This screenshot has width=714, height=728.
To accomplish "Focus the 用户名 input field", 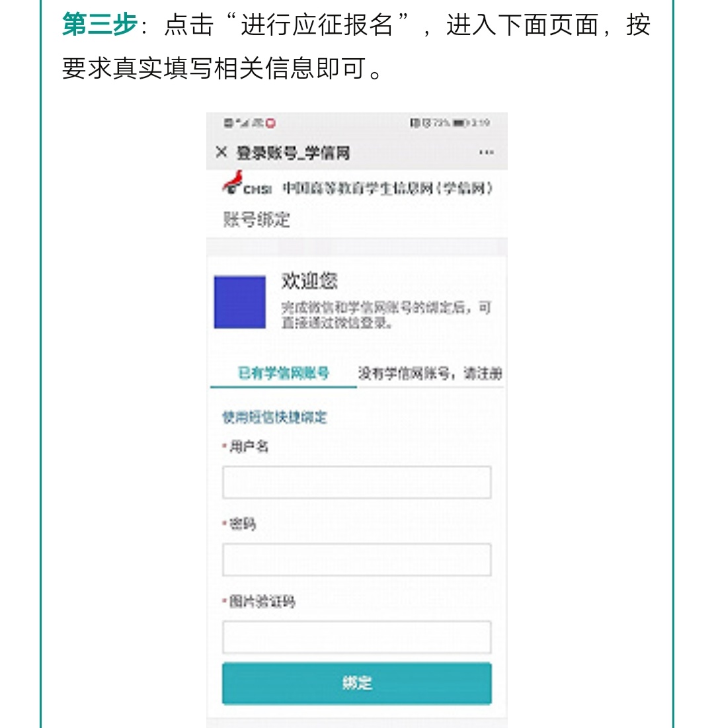I will (x=356, y=482).
